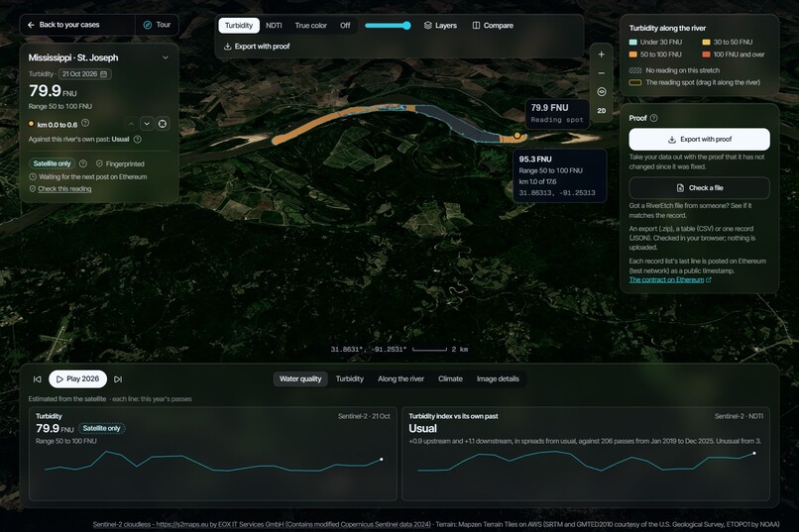Click 'Sentinel-2 · NDTI' chart label
The image size is (799, 532).
739,416
